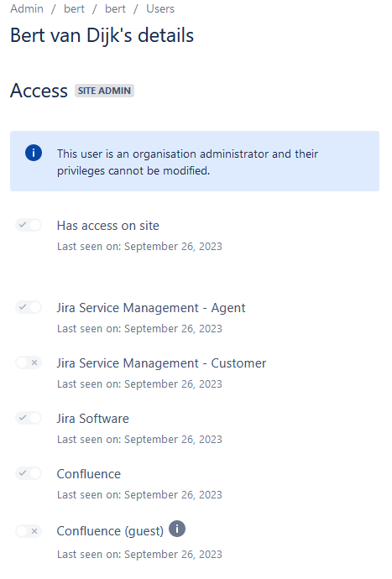
Task: Click the Has access on site label
Action: (x=108, y=226)
